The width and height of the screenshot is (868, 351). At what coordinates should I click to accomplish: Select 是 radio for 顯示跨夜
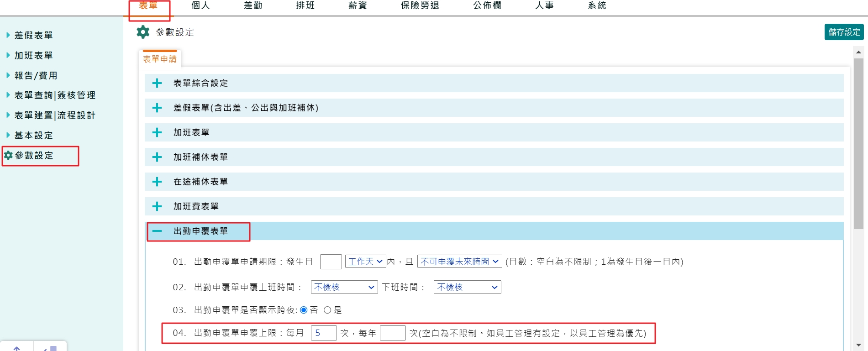(x=327, y=310)
